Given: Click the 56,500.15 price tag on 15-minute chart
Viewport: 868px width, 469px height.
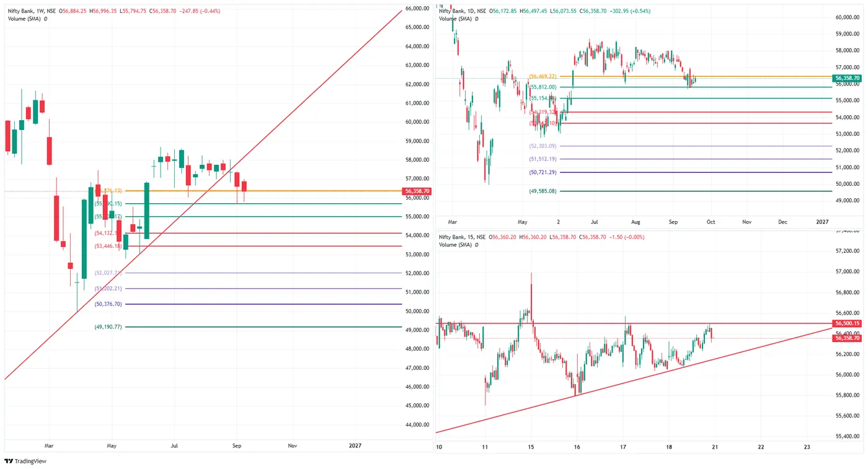Looking at the screenshot, I should (848, 323).
